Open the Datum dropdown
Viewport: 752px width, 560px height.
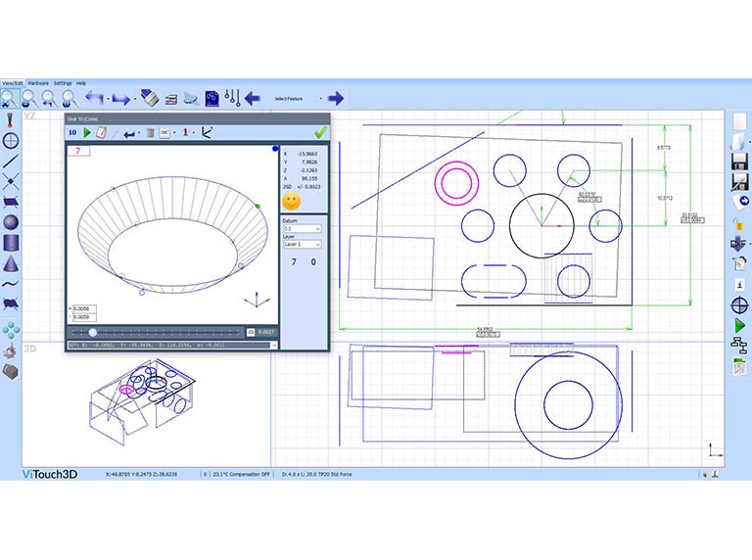(303, 229)
